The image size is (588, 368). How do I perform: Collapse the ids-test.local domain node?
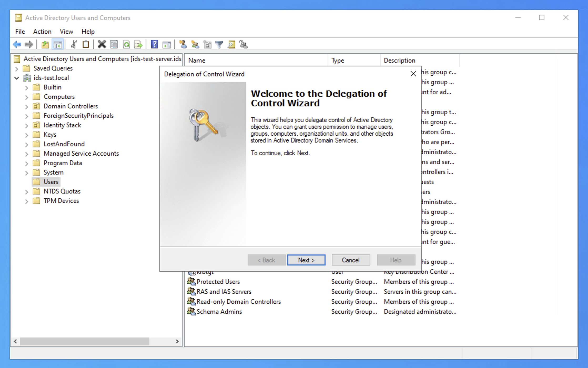point(17,78)
